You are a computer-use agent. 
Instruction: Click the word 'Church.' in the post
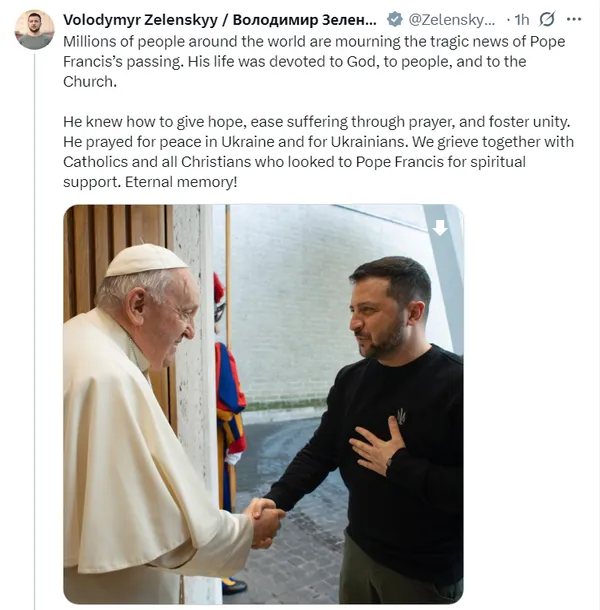[x=90, y=82]
